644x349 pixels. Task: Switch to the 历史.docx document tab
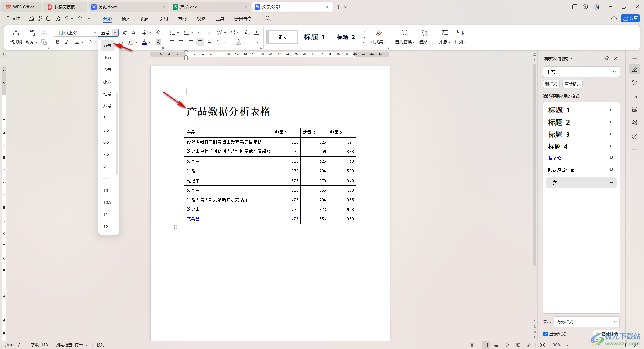pyautogui.click(x=129, y=7)
